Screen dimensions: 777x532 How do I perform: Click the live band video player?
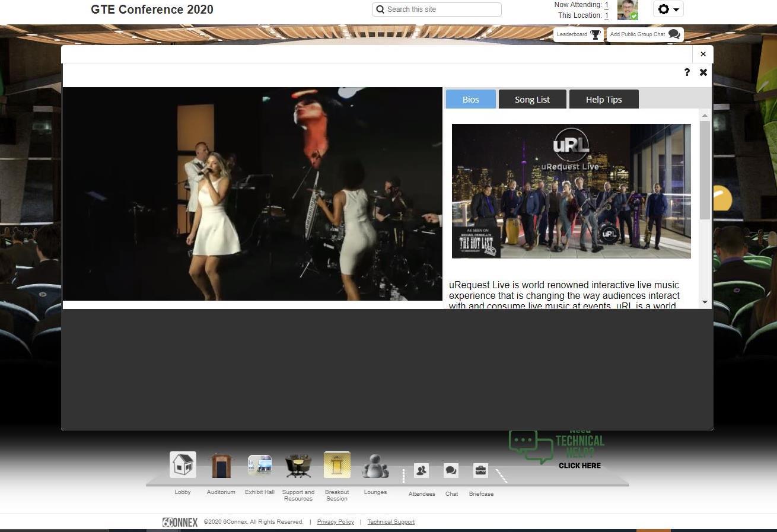[253, 194]
